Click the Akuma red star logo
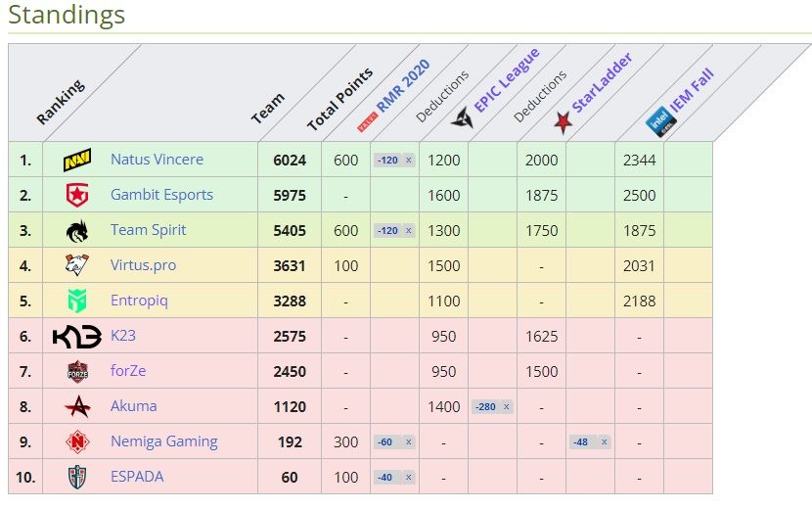This screenshot has width=812, height=510. (77, 406)
